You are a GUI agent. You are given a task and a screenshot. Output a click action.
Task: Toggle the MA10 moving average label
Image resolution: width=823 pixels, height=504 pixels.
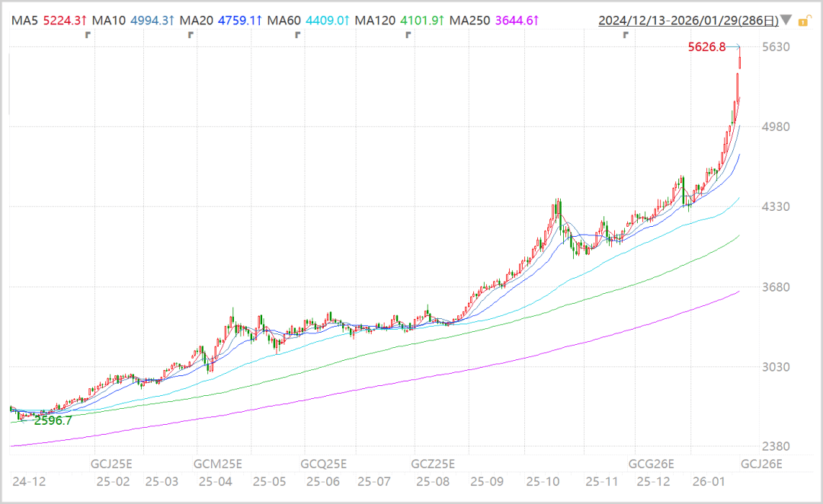(108, 21)
